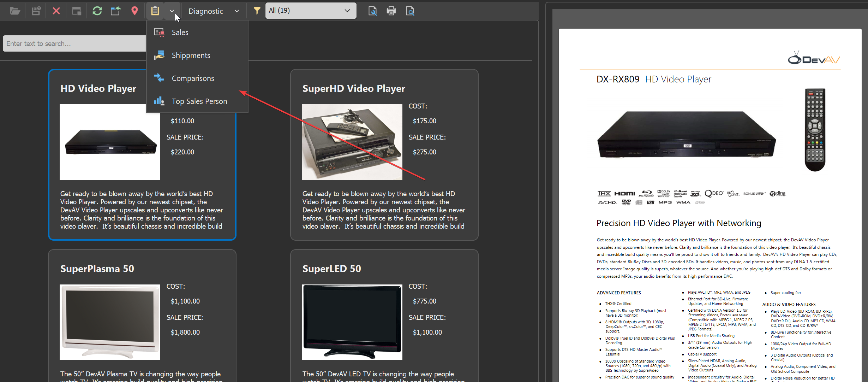Click the document with wrench icon
This screenshot has width=868, height=382.
tap(372, 11)
